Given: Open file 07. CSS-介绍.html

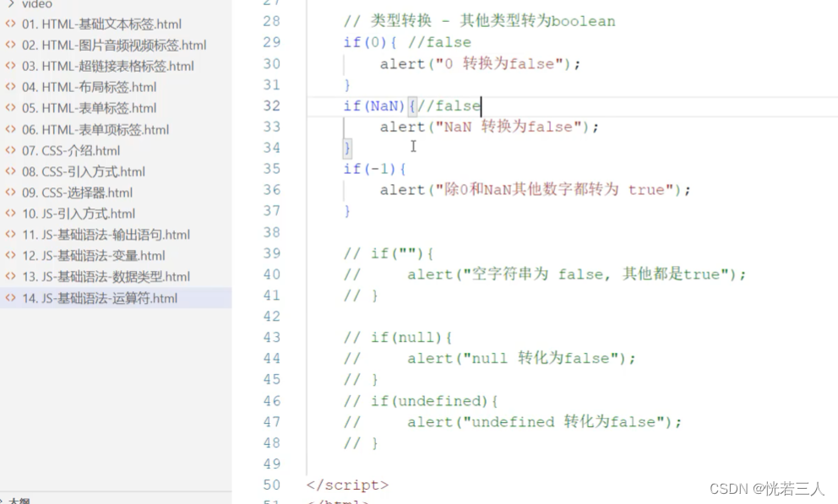Looking at the screenshot, I should 71,150.
